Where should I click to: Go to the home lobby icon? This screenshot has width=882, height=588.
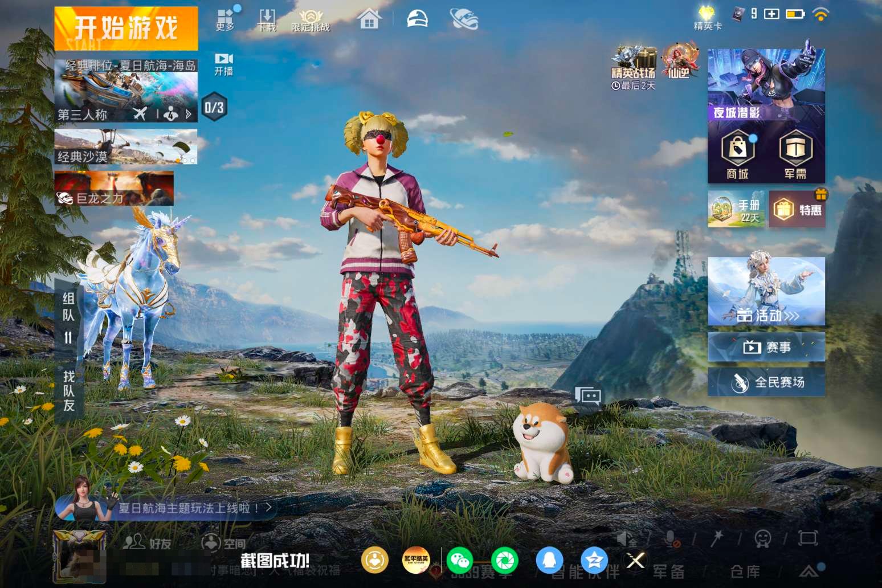(369, 19)
